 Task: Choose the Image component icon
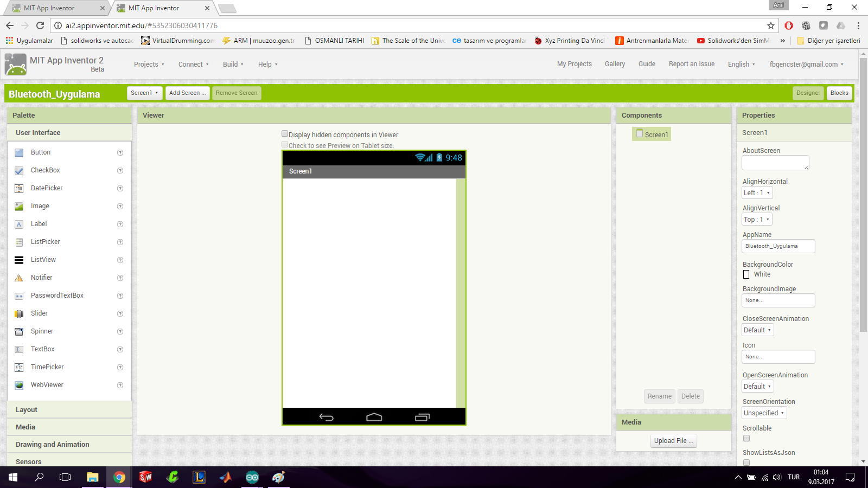click(x=19, y=207)
